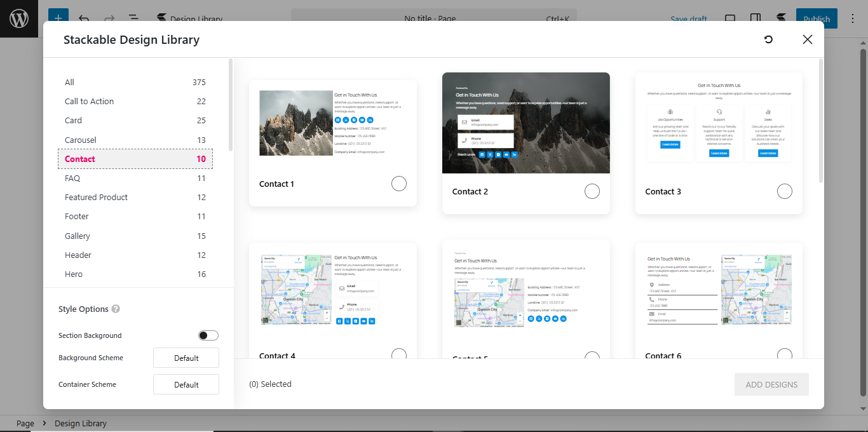
Task: Click the Contact 2 label
Action: [x=470, y=191]
